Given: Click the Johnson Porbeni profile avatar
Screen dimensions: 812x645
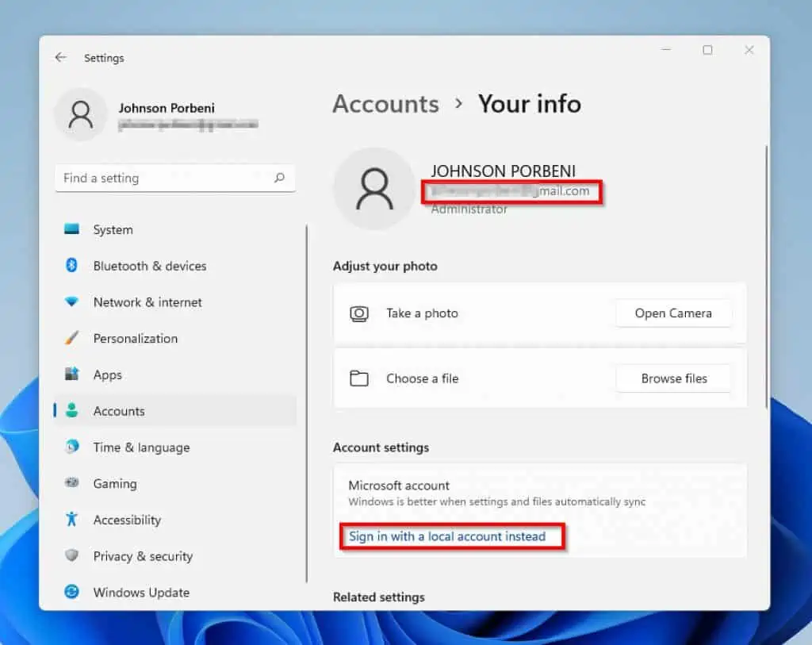Looking at the screenshot, I should (x=80, y=116).
